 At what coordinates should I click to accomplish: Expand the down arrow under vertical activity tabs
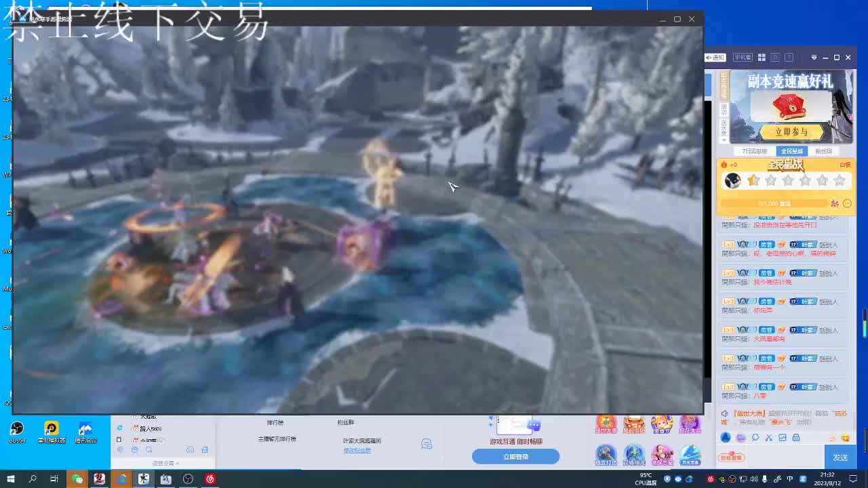coord(724,142)
